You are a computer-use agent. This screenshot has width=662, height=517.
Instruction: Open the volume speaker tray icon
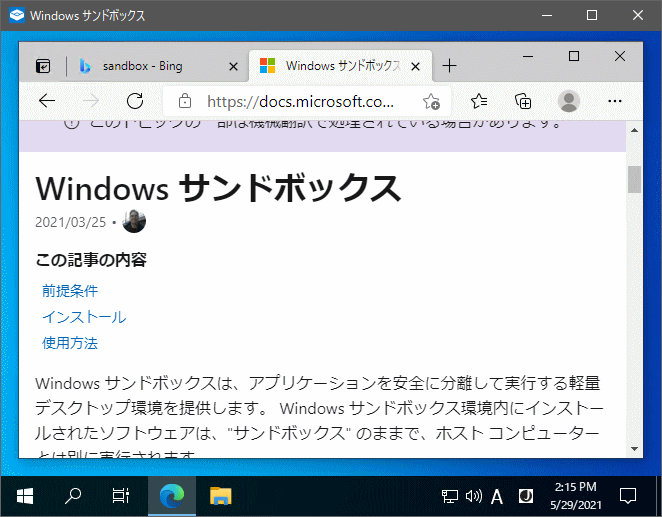(474, 496)
